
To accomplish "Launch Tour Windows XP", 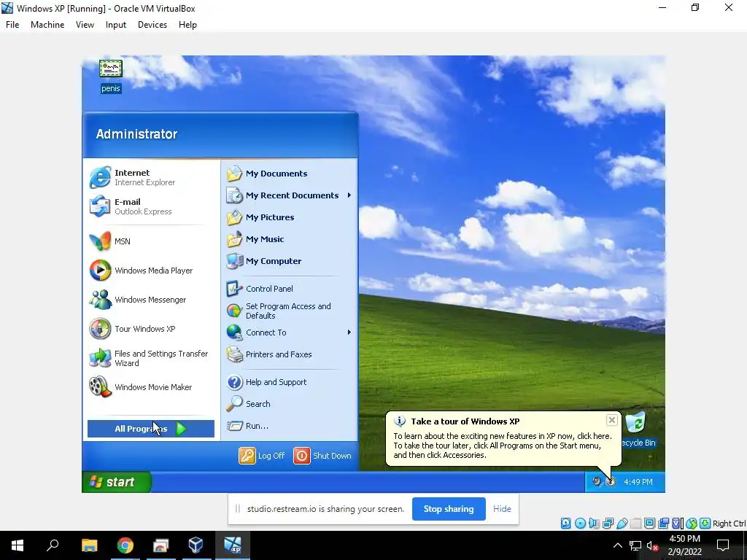I will point(152,329).
